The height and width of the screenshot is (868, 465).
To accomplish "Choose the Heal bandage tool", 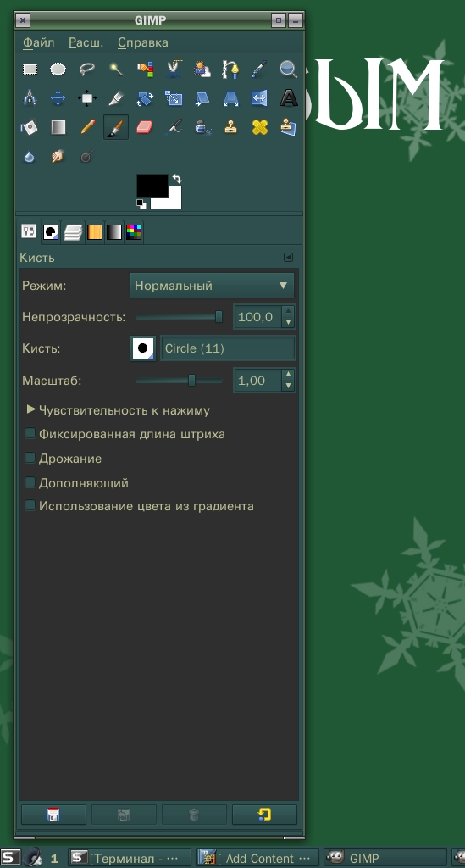I will (259, 127).
